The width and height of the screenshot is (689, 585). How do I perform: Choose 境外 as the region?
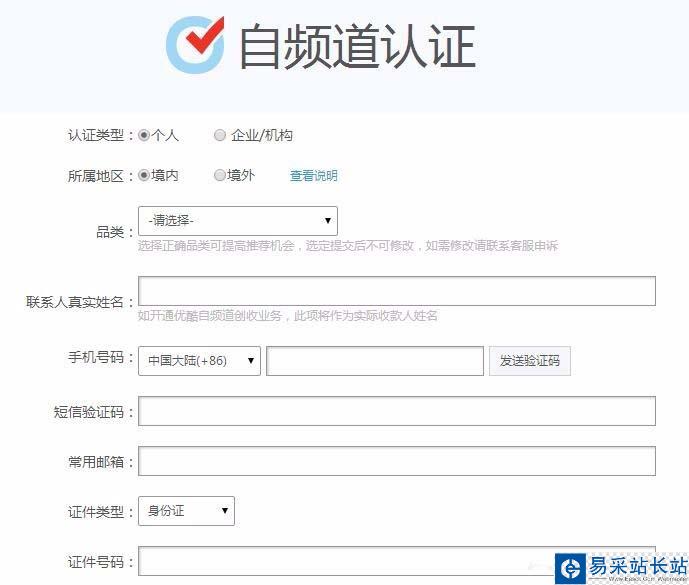click(x=220, y=176)
